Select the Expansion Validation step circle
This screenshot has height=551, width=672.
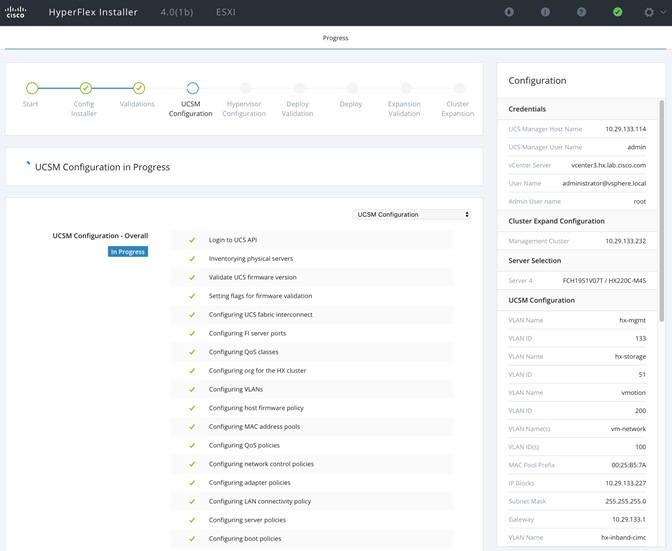pos(406,88)
